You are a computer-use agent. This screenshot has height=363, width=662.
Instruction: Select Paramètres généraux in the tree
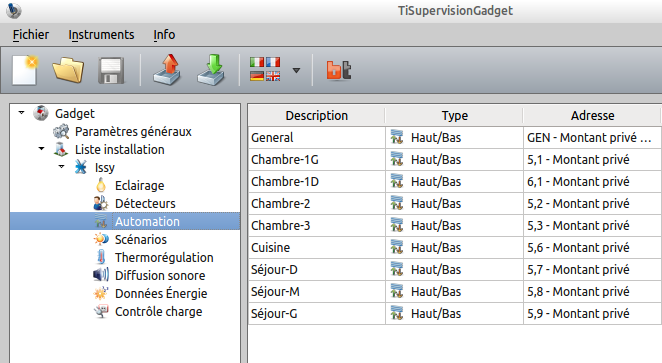[133, 132]
